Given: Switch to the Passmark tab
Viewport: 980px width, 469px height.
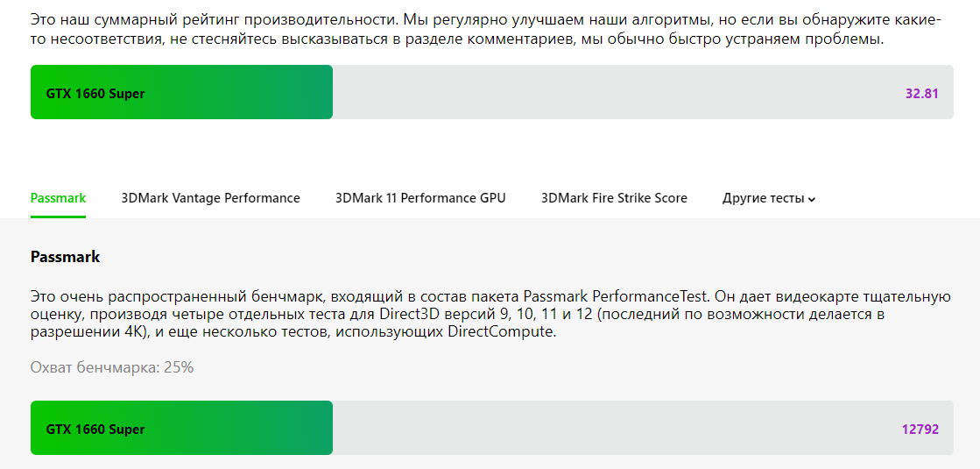Looking at the screenshot, I should click(x=58, y=198).
